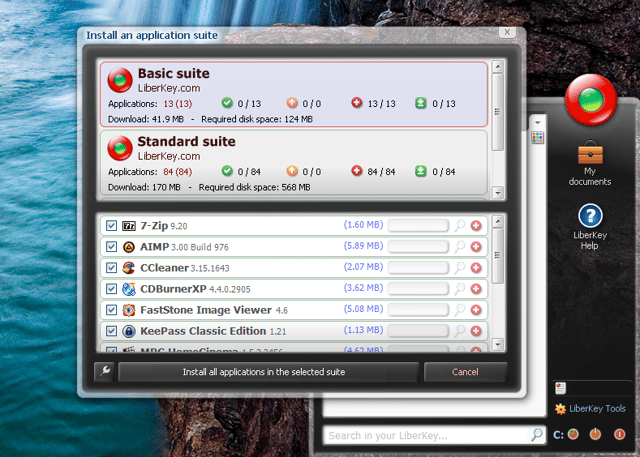Click the C: disk usage pie icon
The width and height of the screenshot is (640, 457).
573,434
